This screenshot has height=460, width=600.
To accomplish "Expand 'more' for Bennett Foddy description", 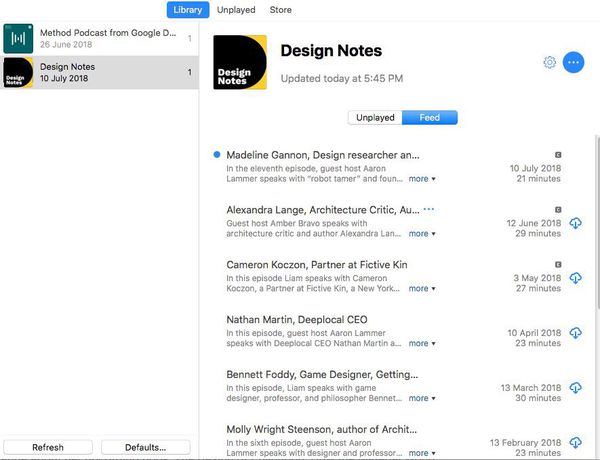I will 422,398.
